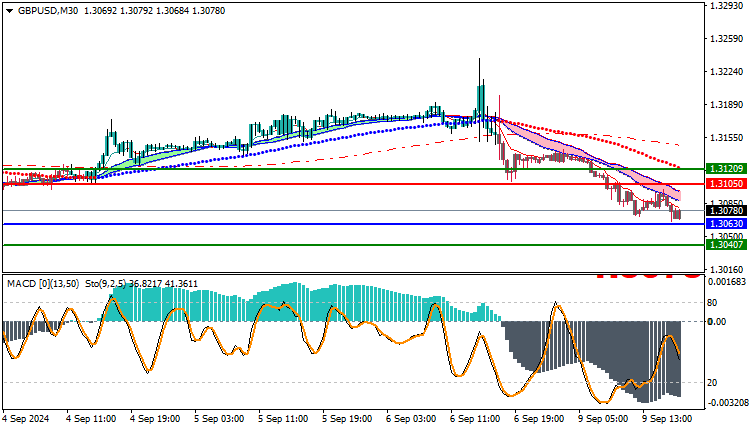Screen dimensions: 750x430
Task: Select the 1.32930 price scale value
Action: 727,6
